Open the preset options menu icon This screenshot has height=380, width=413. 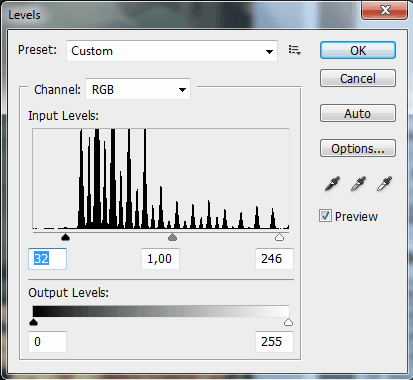pos(295,50)
